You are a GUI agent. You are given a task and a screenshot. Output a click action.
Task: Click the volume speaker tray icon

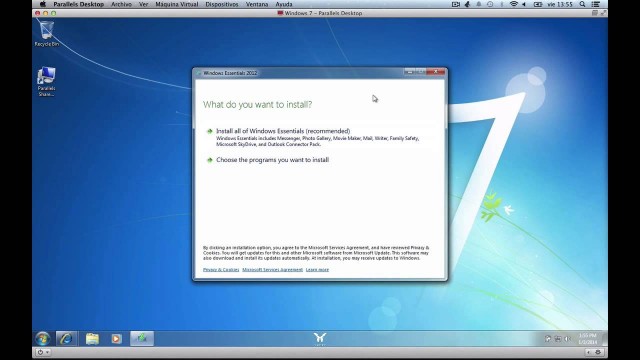[567, 338]
